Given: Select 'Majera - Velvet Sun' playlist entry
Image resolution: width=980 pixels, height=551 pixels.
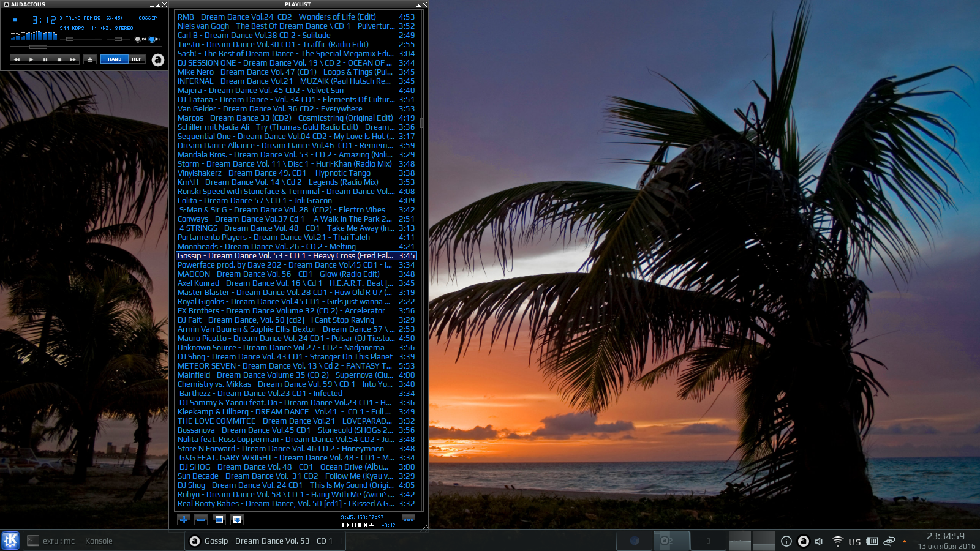Looking at the screenshot, I should tap(296, 90).
